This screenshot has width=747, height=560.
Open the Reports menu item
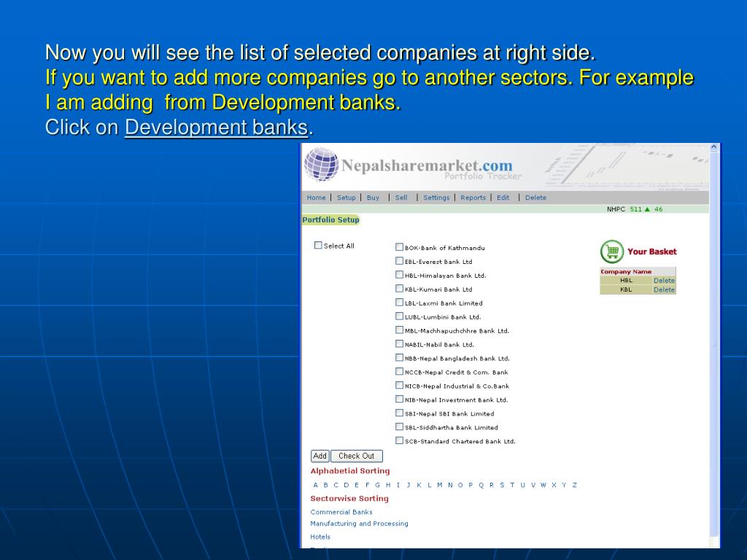(x=473, y=198)
